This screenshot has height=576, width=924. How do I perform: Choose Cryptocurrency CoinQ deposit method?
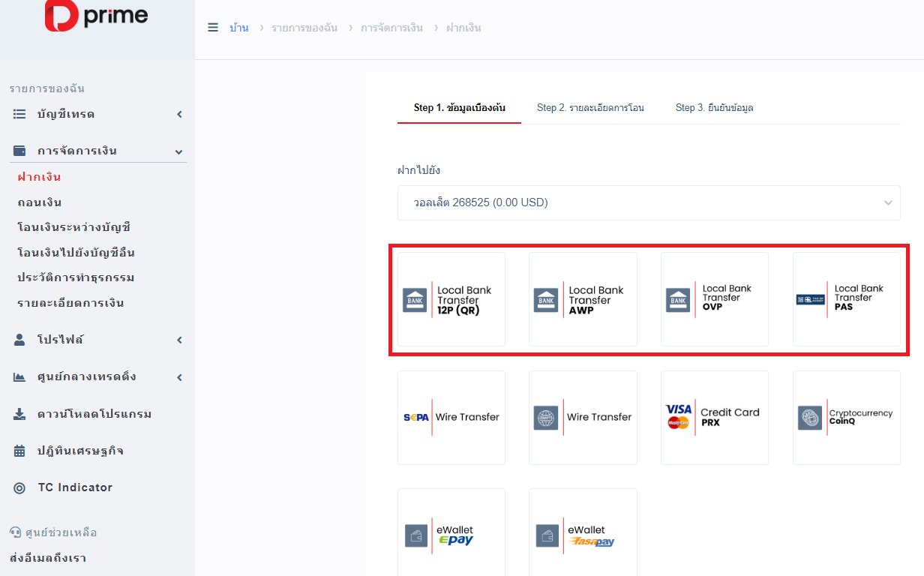[846, 417]
